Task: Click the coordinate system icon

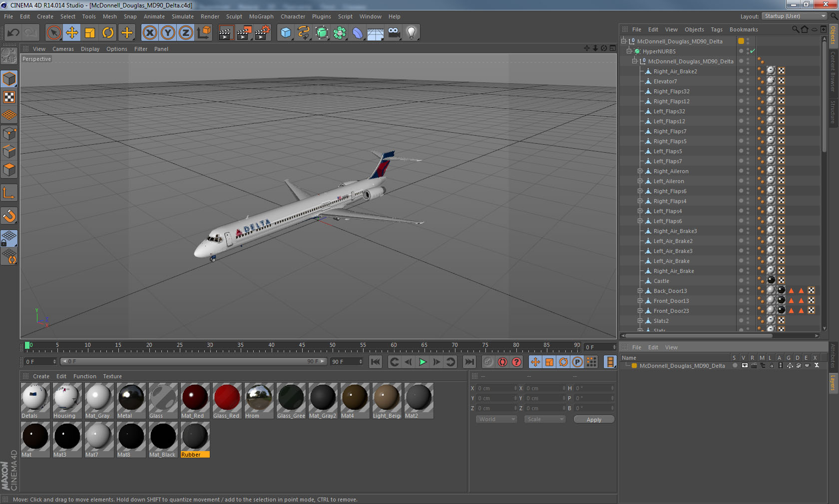Action: 204,33
